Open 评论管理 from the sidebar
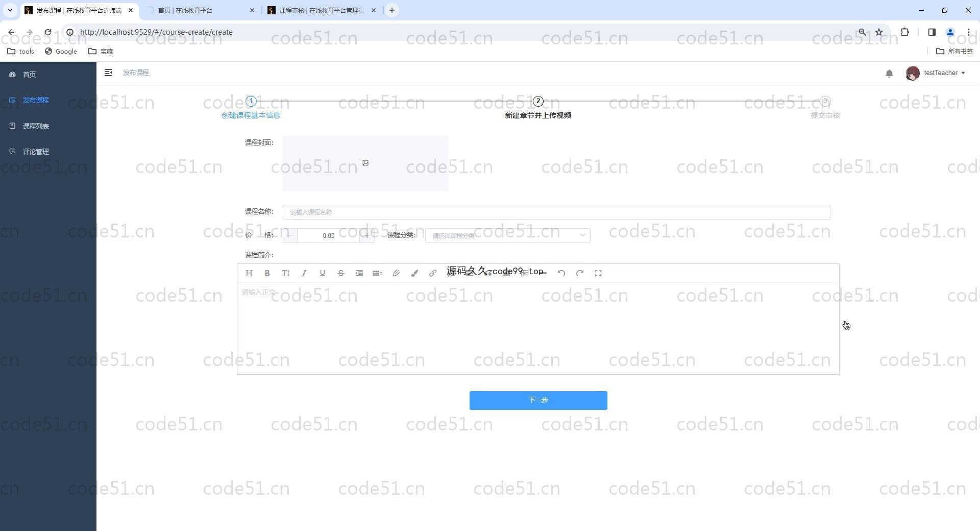The height and width of the screenshot is (531, 980). click(x=36, y=152)
